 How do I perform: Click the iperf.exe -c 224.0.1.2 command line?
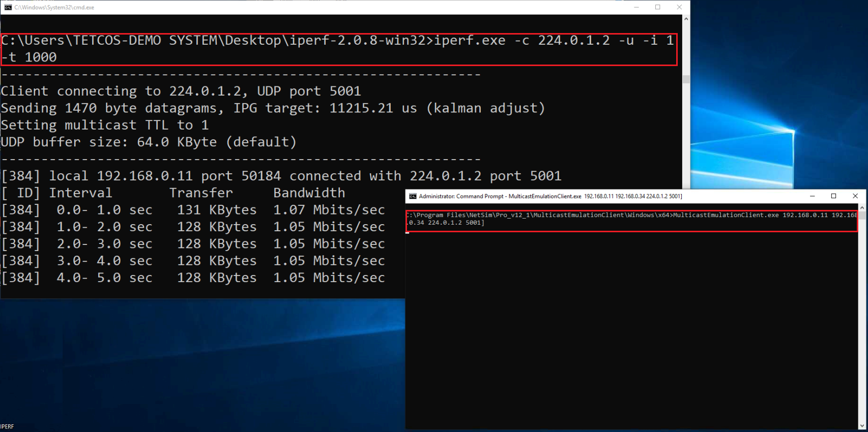pos(338,40)
